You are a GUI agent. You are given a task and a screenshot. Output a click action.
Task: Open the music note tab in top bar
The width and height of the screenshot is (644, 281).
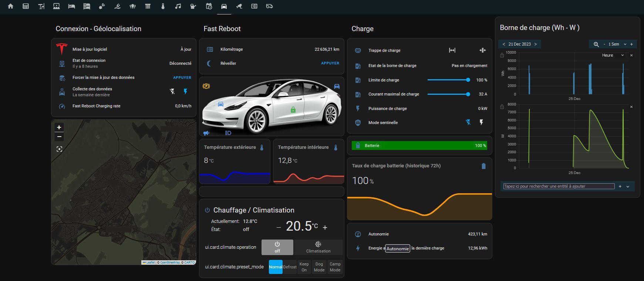(178, 6)
